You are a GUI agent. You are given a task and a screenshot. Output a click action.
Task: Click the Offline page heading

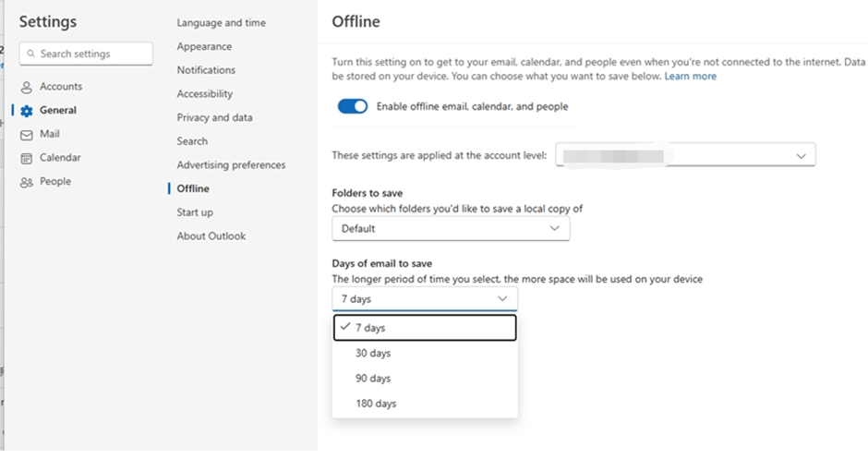356,21
